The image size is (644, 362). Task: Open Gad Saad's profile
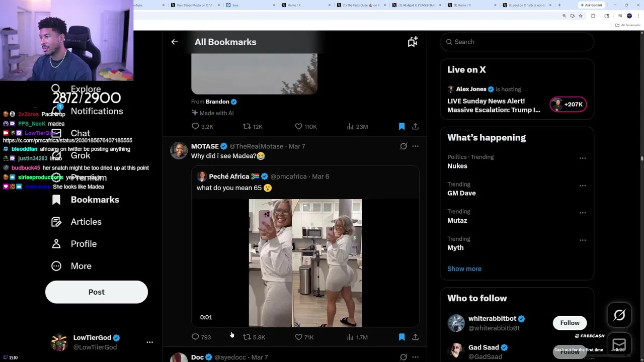click(484, 347)
